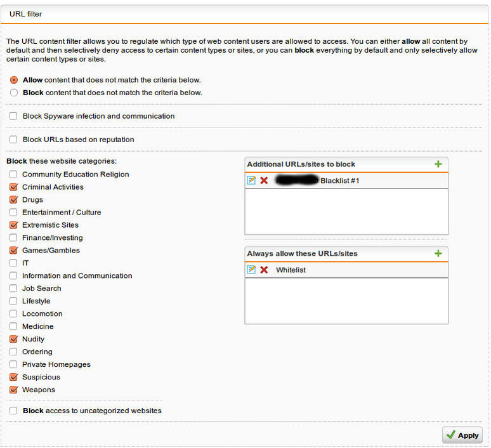The width and height of the screenshot is (491, 448).
Task: Uncheck Games/Gambles category
Action: point(13,250)
